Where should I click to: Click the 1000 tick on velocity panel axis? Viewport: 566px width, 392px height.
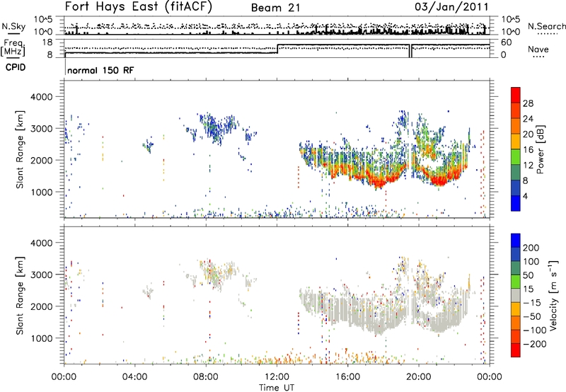(41, 338)
